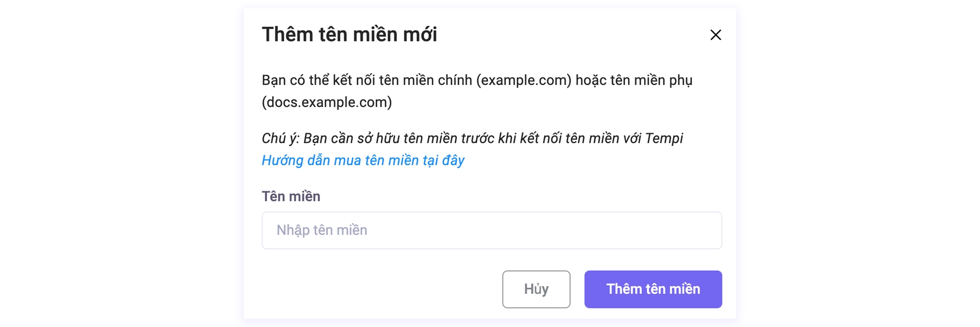This screenshot has height=327, width=980.
Task: Click the '(docs.example.com)' subdomain example text
Action: [327, 102]
